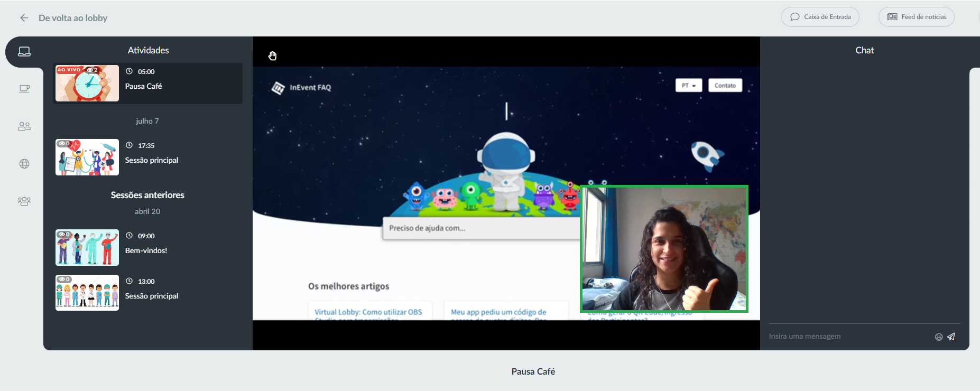Click the clock icon beside 13:00
The width and height of the screenshot is (980, 391).
coord(129,281)
